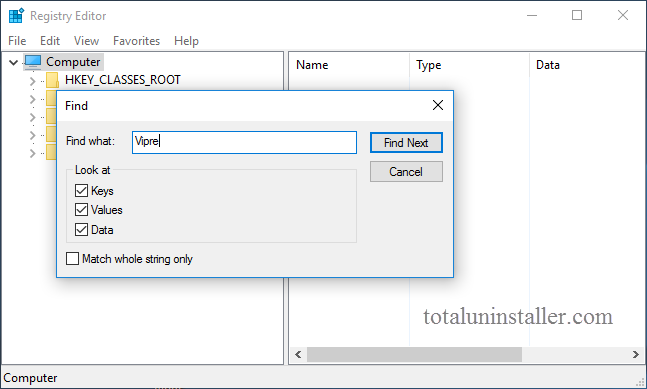Enable Match whole string only
This screenshot has height=389, width=647.
tap(73, 259)
